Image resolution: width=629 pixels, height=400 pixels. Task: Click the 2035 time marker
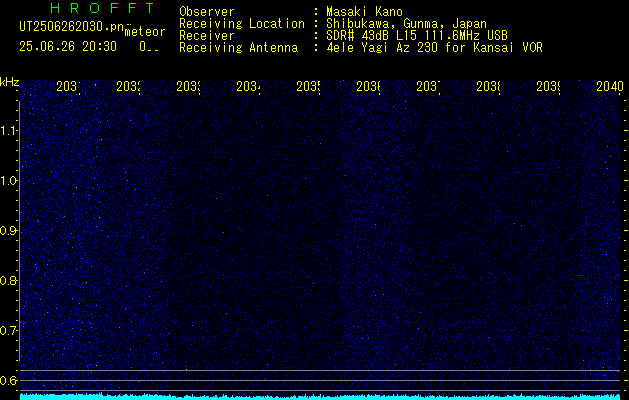[308, 86]
